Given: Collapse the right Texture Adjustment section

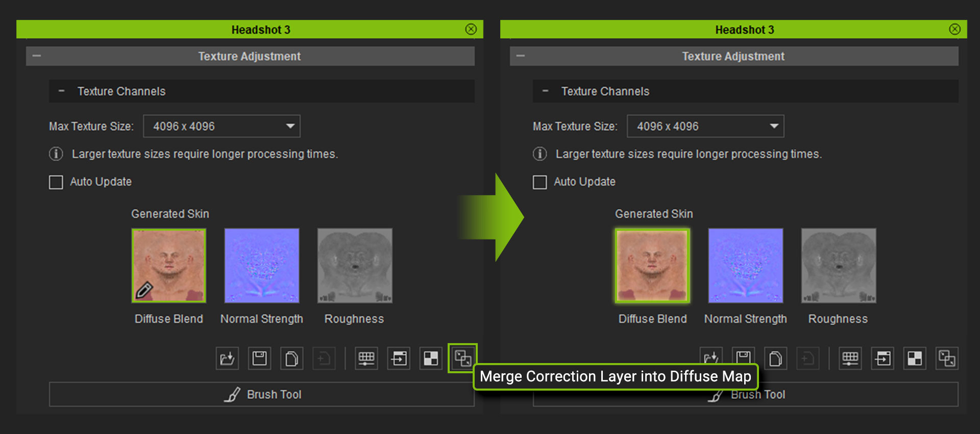Looking at the screenshot, I should pos(521,56).
